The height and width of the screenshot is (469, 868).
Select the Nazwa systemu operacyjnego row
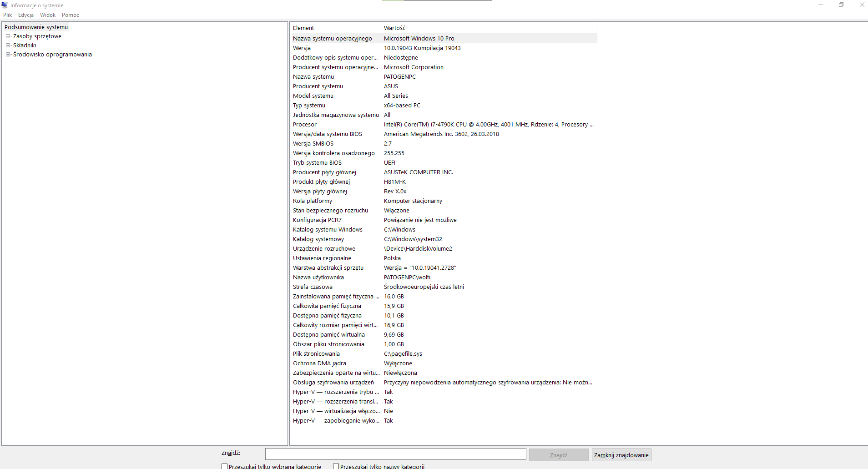coord(444,38)
